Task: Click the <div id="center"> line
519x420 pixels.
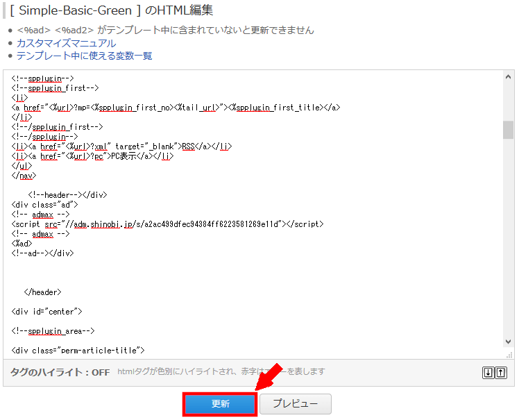Action: click(46, 312)
